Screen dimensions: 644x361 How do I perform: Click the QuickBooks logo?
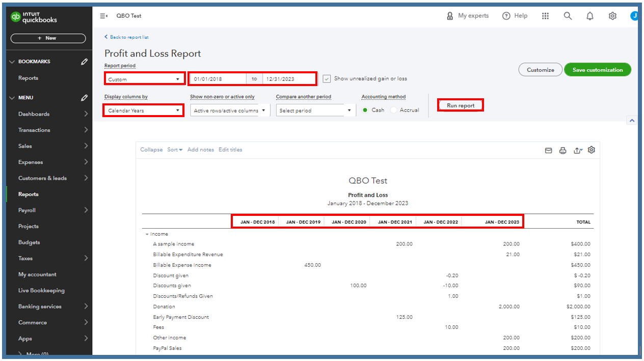[x=34, y=17]
